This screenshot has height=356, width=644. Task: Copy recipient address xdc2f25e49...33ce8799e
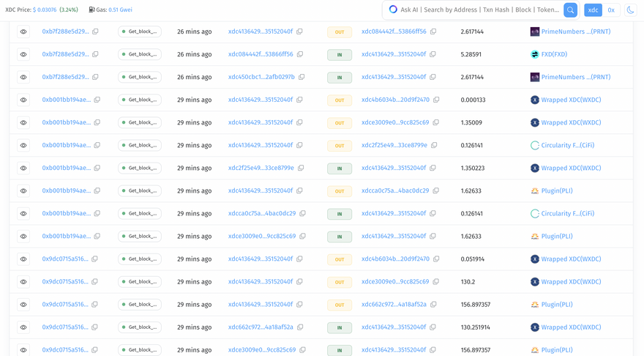(434, 146)
